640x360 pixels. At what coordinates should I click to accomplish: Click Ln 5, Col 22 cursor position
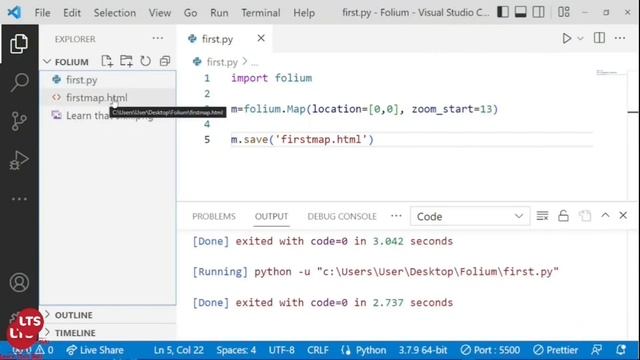click(x=178, y=350)
